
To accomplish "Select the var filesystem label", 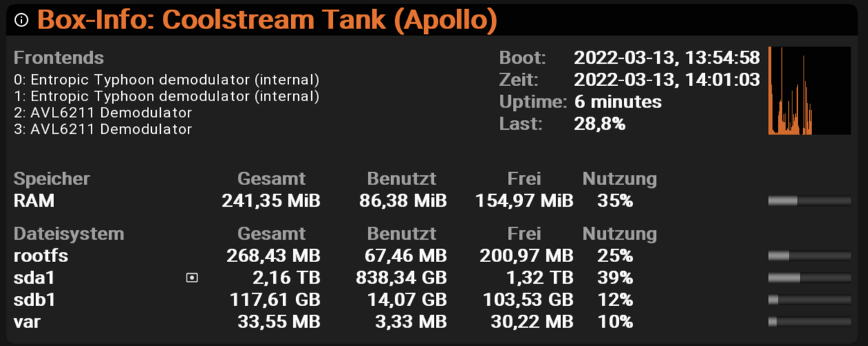I will (x=26, y=322).
